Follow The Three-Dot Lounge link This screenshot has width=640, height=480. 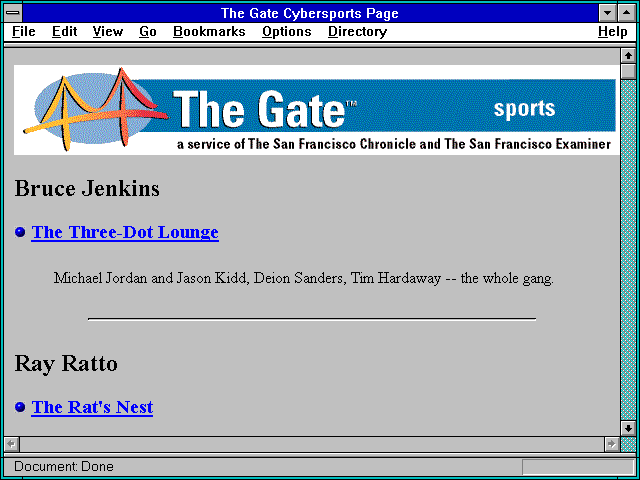tap(125, 232)
